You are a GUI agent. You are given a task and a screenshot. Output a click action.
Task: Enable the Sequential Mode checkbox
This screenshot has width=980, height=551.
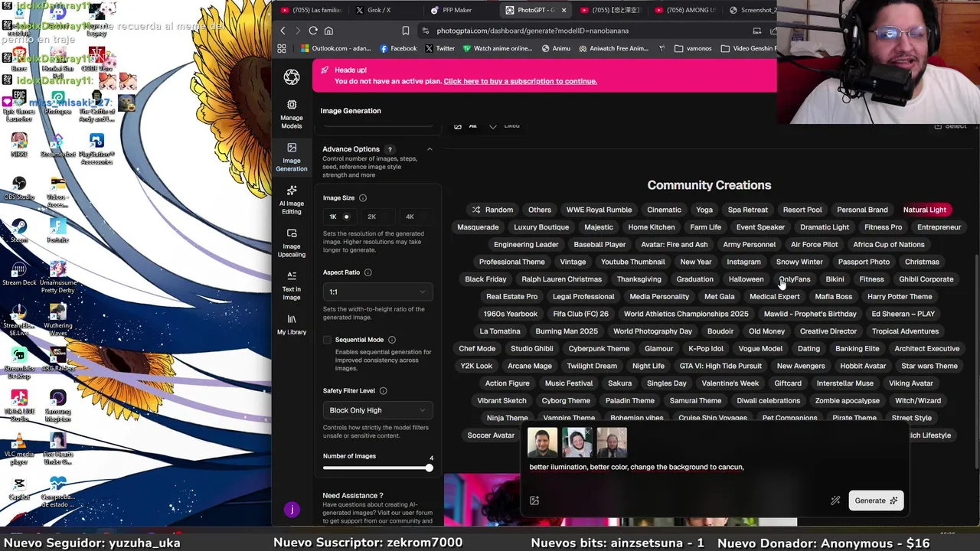(328, 340)
